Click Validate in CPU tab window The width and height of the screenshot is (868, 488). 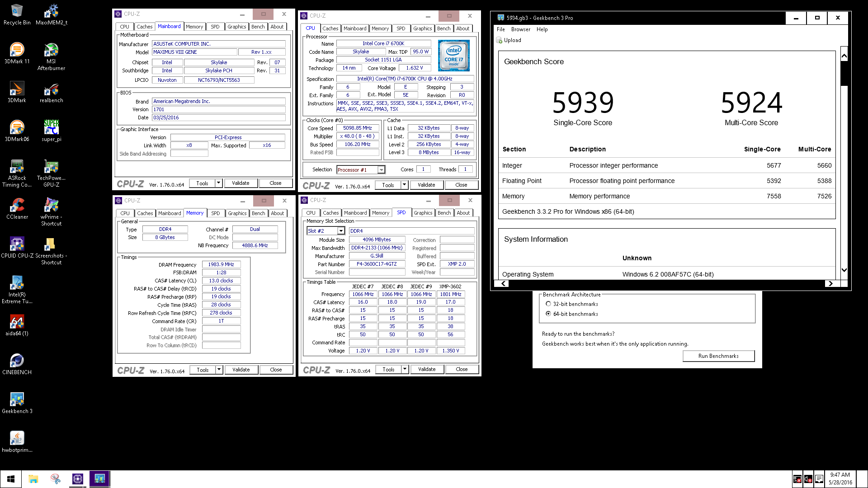(x=426, y=185)
